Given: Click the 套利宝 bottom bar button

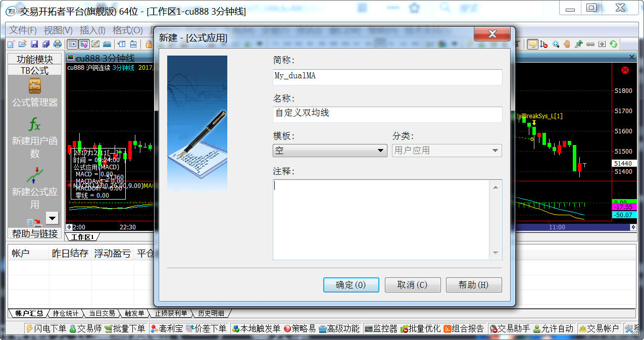Looking at the screenshot, I should pyautogui.click(x=167, y=329).
